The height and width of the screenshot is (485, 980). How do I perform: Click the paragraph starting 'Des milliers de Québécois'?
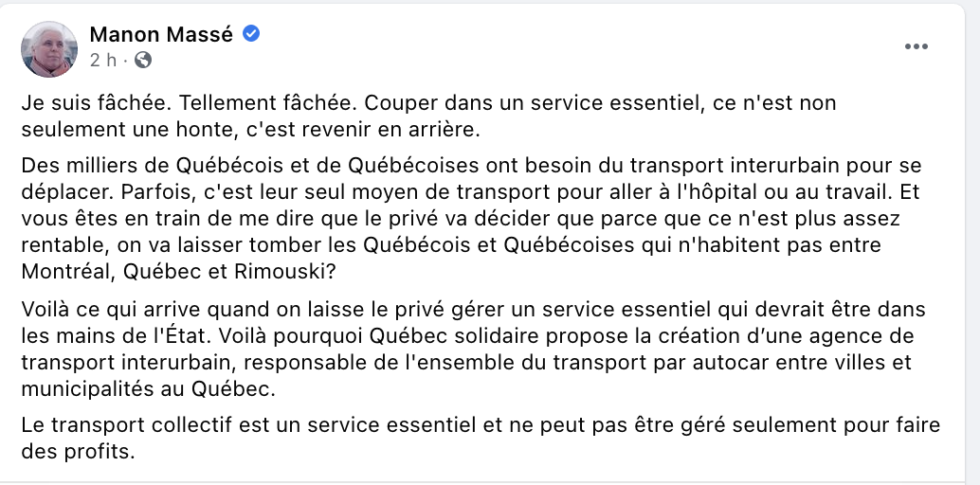click(471, 219)
